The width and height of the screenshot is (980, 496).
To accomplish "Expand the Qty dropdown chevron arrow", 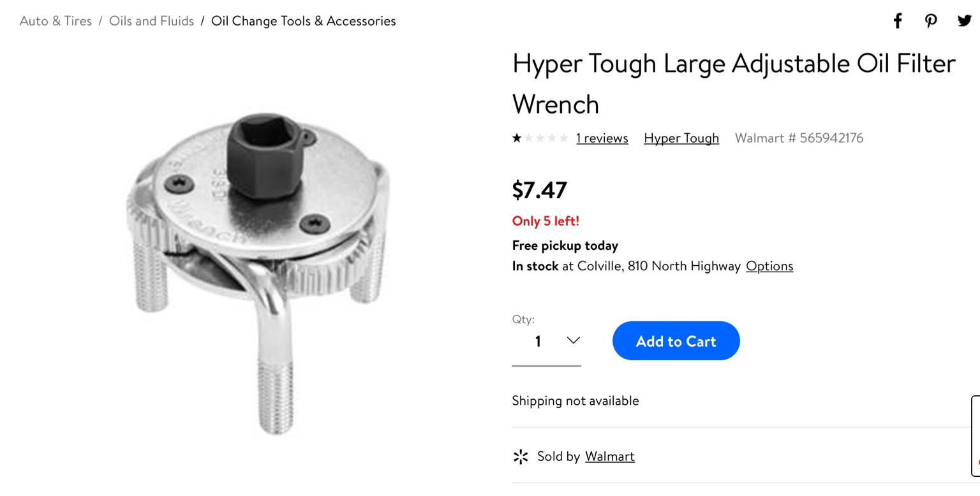I will [573, 340].
